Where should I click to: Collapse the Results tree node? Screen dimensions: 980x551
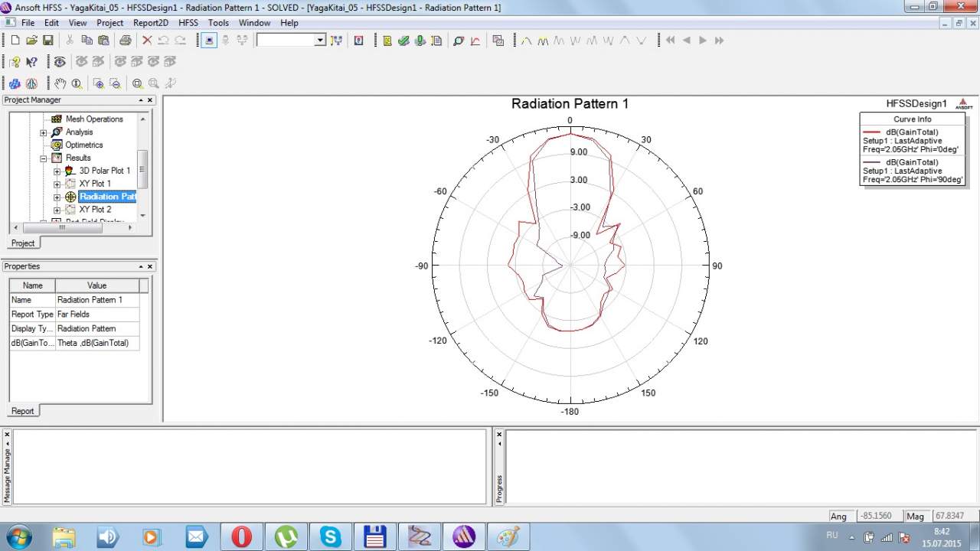tap(44, 158)
